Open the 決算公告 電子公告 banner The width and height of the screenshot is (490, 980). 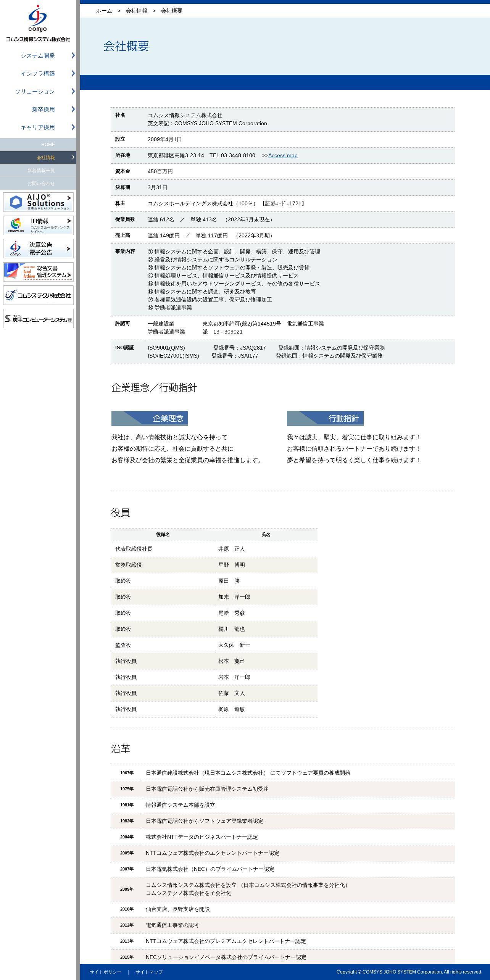[x=38, y=248]
